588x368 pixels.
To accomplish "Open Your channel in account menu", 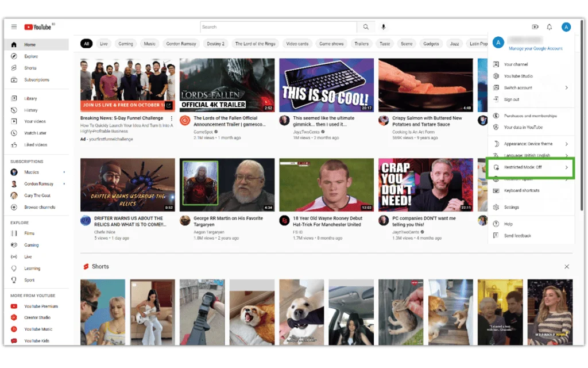I will [531, 64].
